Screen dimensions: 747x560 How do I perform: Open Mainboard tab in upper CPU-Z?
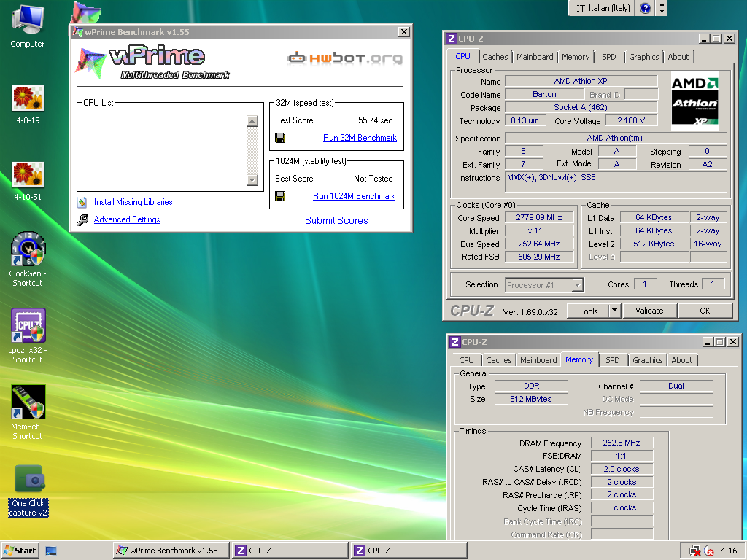coord(535,57)
